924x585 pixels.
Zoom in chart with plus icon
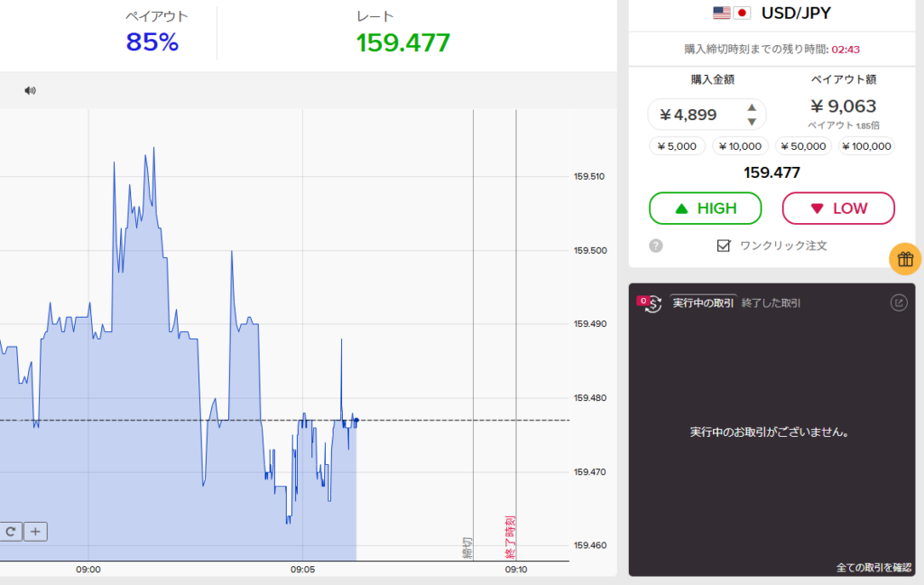(35, 532)
